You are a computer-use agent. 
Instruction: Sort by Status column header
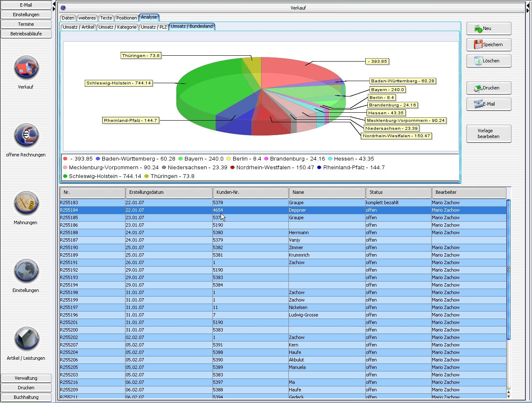399,193
